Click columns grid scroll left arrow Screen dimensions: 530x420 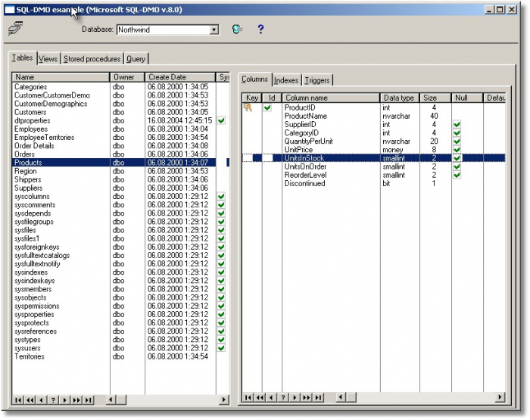point(341,397)
